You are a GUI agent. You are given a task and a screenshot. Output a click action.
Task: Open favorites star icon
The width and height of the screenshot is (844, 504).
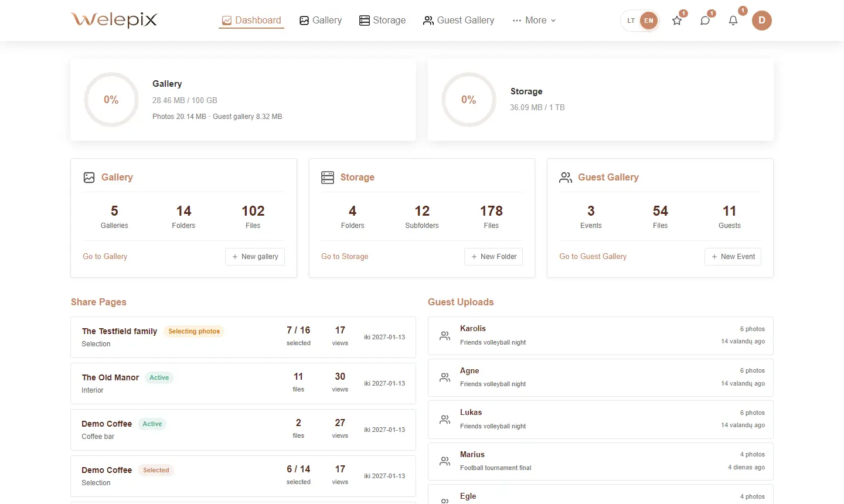677,21
